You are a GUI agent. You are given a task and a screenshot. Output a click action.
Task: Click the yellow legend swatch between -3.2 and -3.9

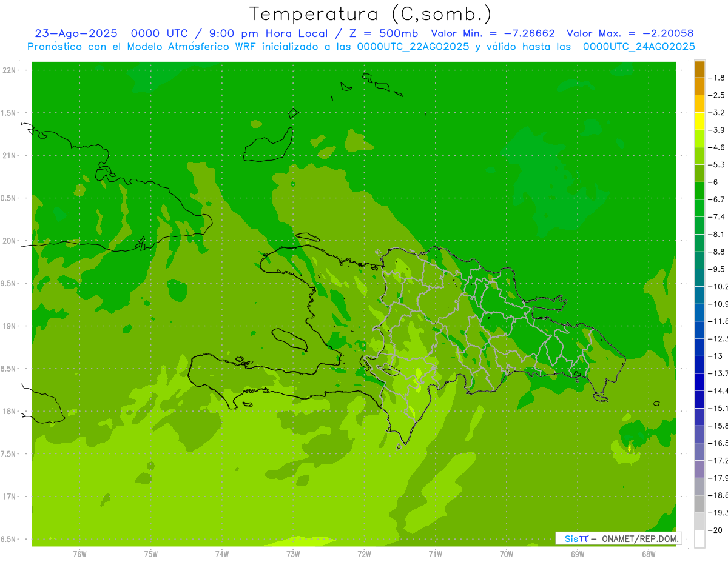click(x=699, y=121)
